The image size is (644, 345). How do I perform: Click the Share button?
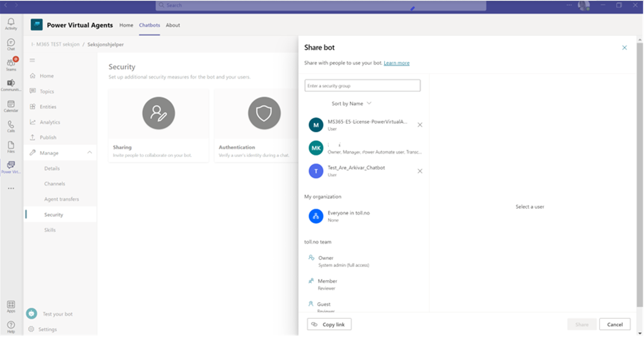point(582,324)
